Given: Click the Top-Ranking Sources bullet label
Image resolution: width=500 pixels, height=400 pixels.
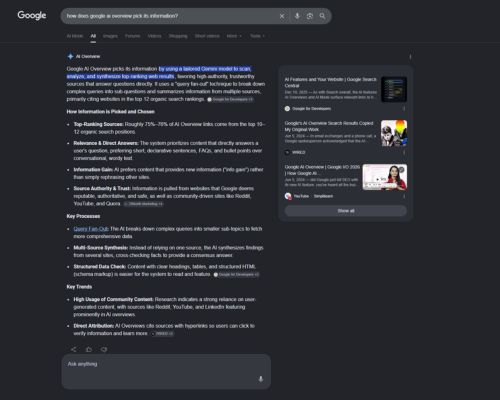Looking at the screenshot, I should [x=98, y=124].
